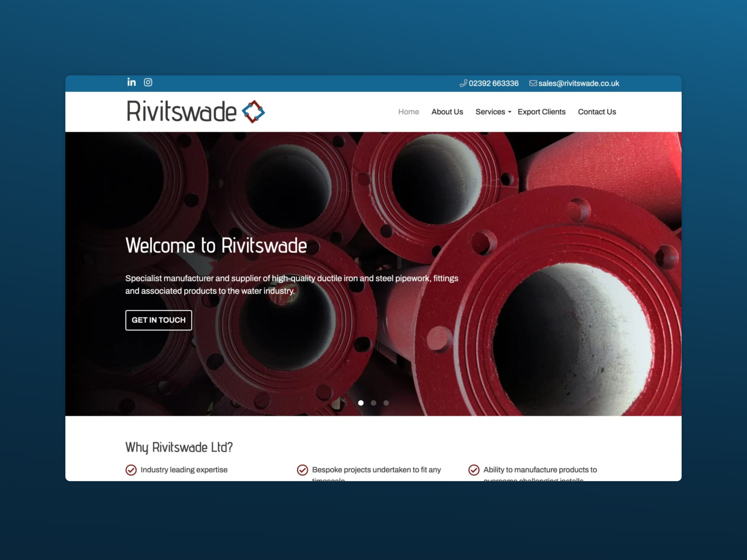
Task: Select the third carousel slide dot
Action: tap(386, 403)
